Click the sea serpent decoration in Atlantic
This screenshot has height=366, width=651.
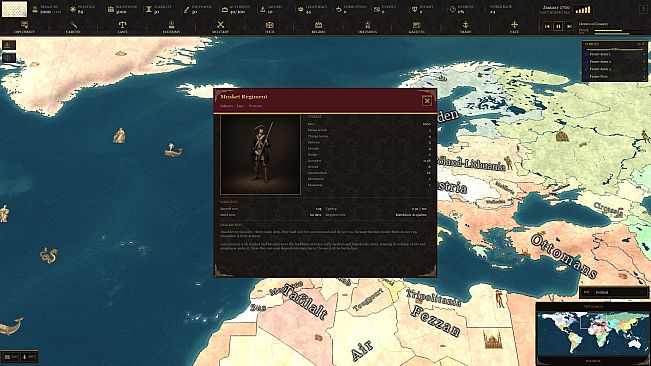pyautogui.click(x=49, y=256)
